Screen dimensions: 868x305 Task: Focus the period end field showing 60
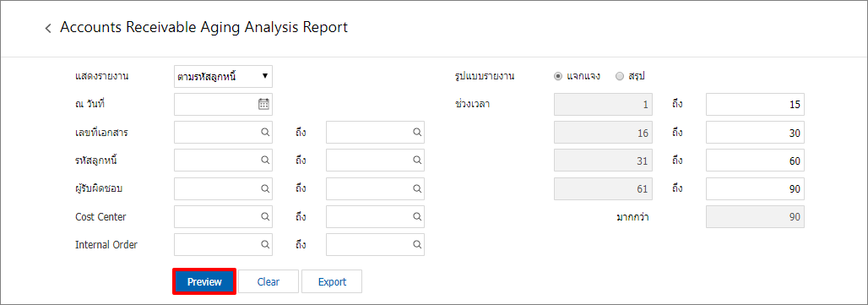(755, 161)
